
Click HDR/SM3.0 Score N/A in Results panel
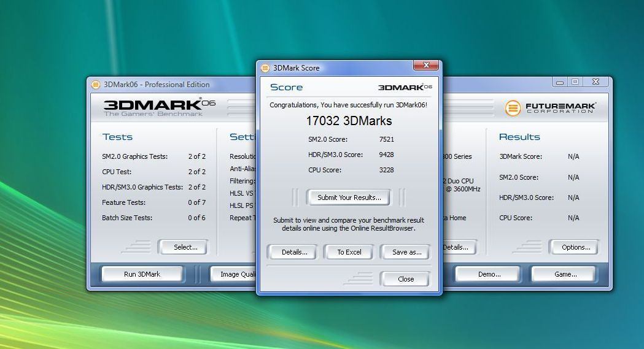539,198
